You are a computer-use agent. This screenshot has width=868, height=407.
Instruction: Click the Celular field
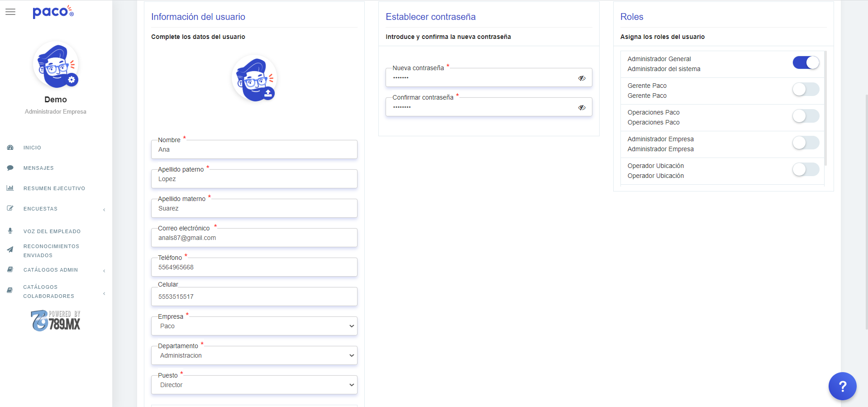pyautogui.click(x=254, y=297)
